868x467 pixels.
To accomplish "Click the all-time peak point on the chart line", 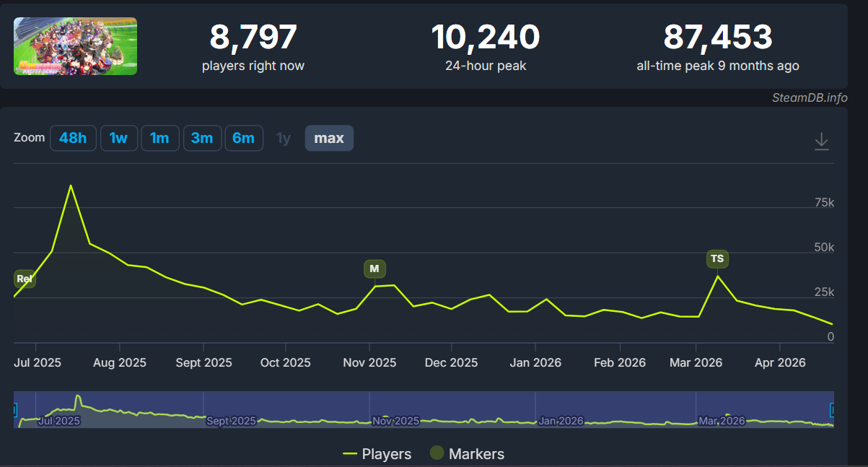I will coord(70,186).
